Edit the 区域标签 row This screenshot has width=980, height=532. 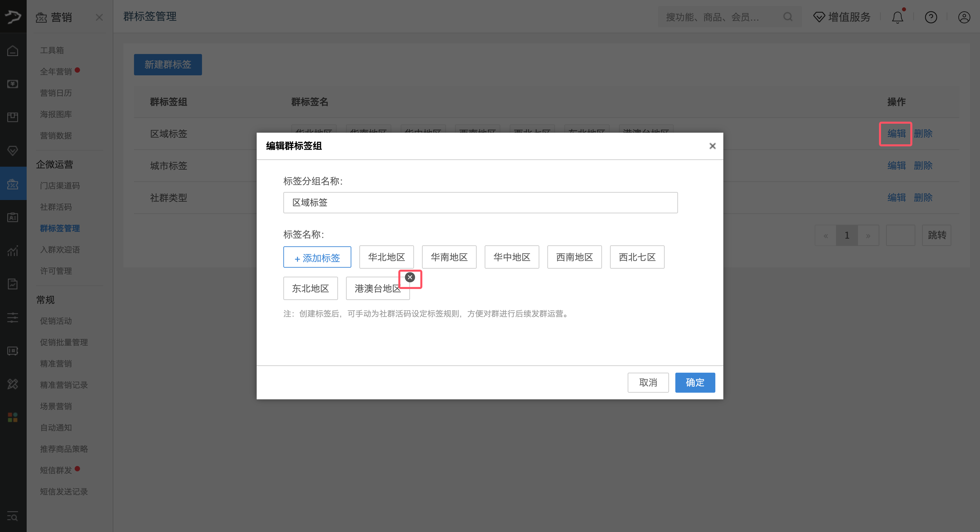coord(896,134)
